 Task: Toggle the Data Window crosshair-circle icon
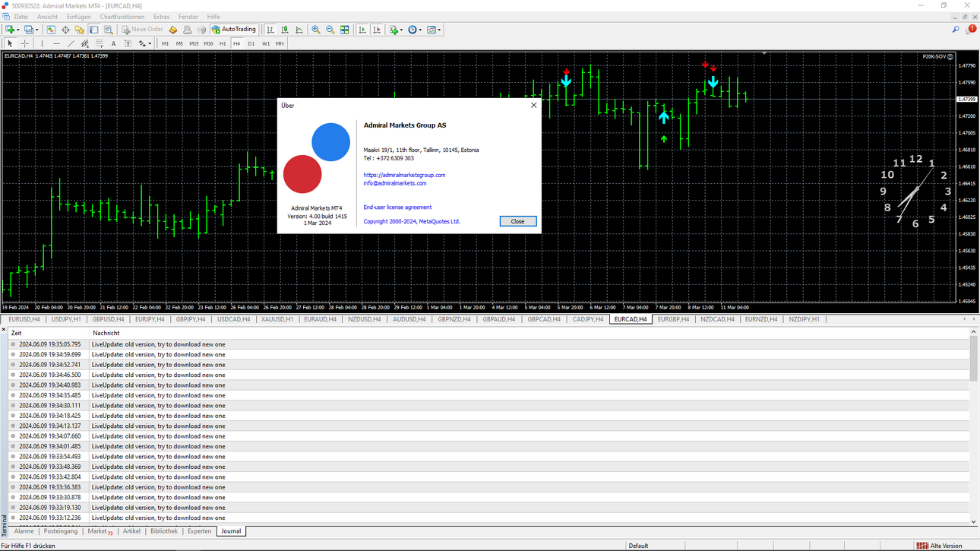(65, 30)
